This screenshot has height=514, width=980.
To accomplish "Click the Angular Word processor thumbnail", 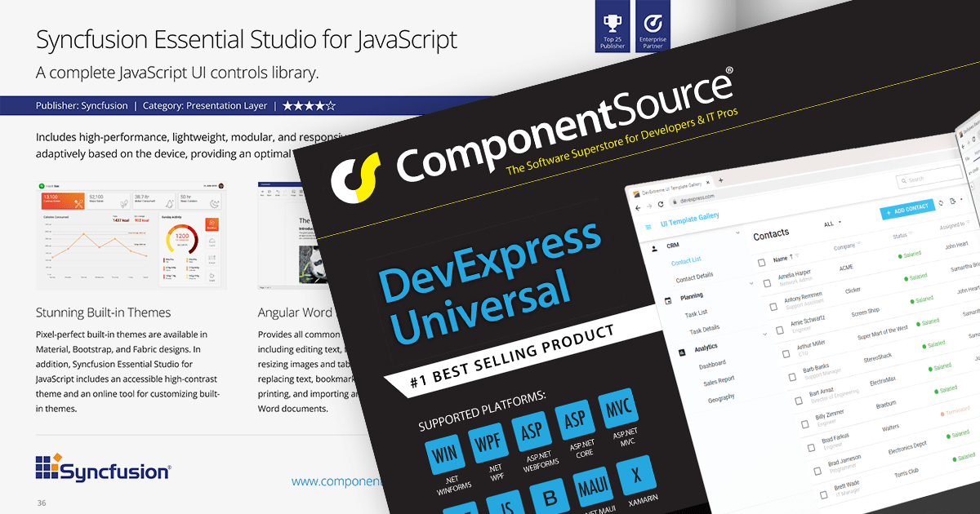I will (296, 236).
